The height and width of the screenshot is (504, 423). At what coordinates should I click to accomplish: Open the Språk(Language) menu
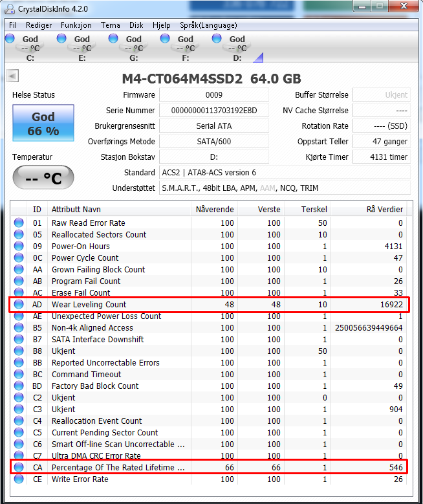208,25
